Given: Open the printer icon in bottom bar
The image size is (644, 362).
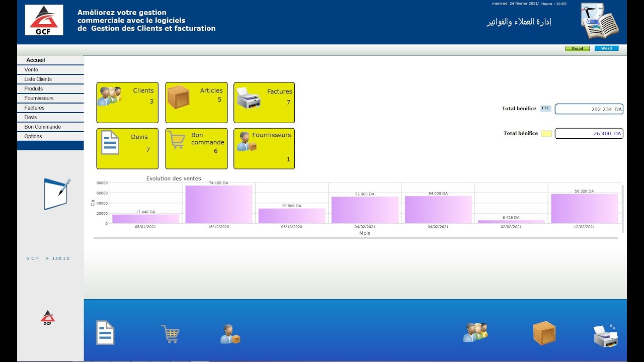Looking at the screenshot, I should [x=606, y=336].
